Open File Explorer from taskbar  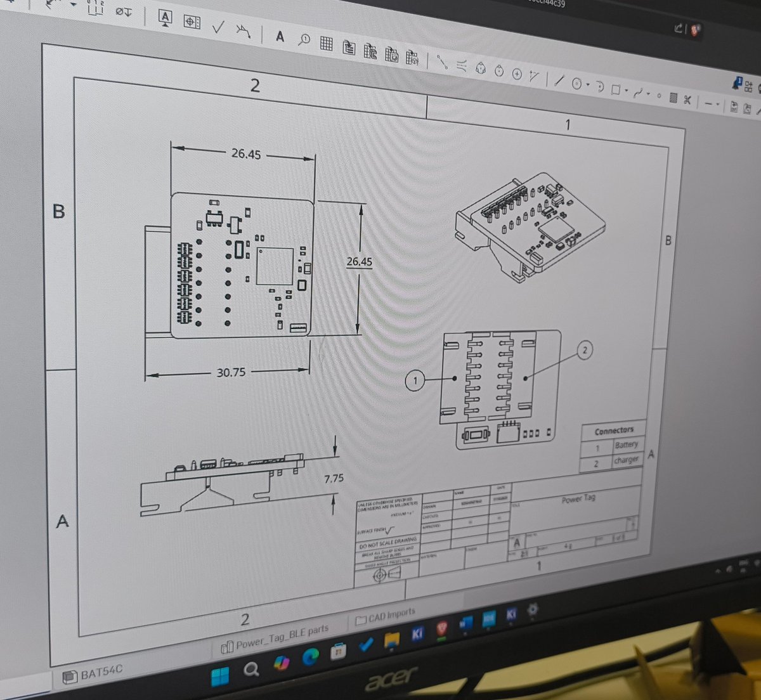392,640
